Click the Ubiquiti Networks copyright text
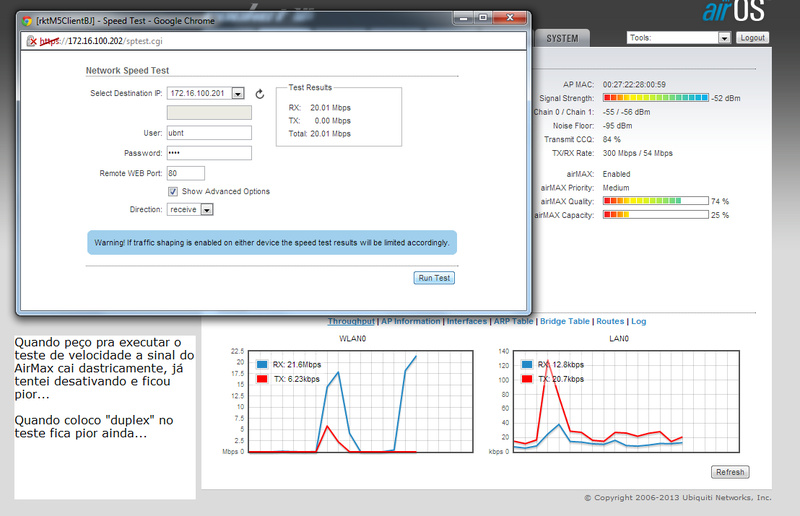800x516 pixels. pos(678,498)
